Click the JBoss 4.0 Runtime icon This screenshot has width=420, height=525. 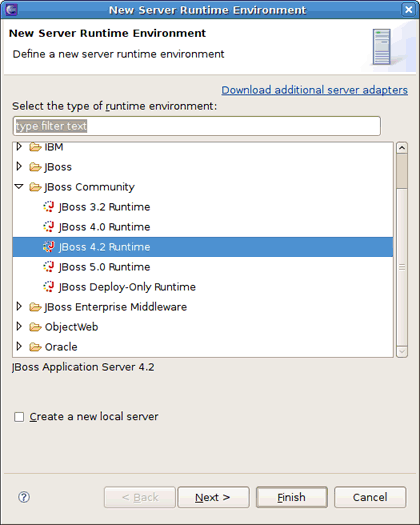49,227
